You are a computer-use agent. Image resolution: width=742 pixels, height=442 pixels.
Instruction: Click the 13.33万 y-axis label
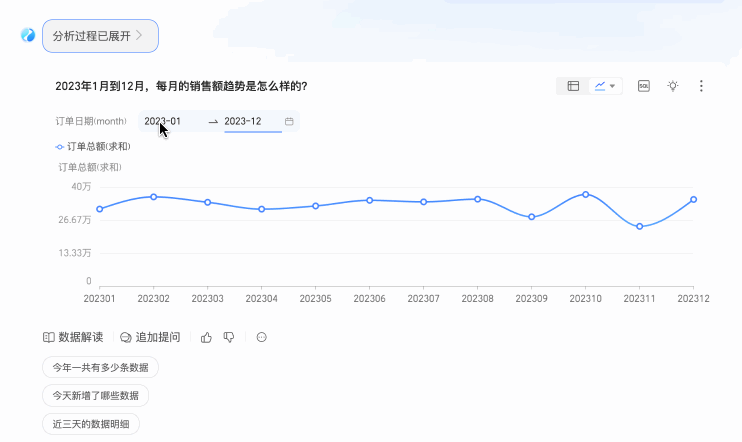click(74, 253)
